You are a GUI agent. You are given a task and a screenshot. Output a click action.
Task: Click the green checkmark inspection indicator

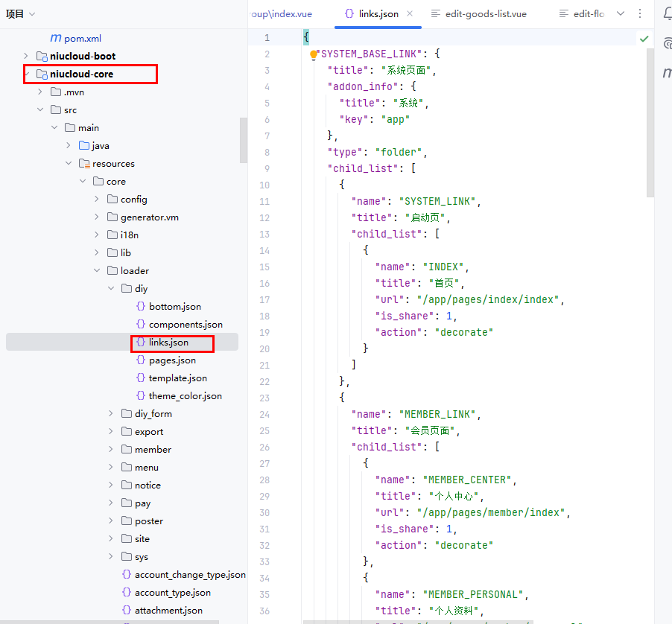[644, 38]
